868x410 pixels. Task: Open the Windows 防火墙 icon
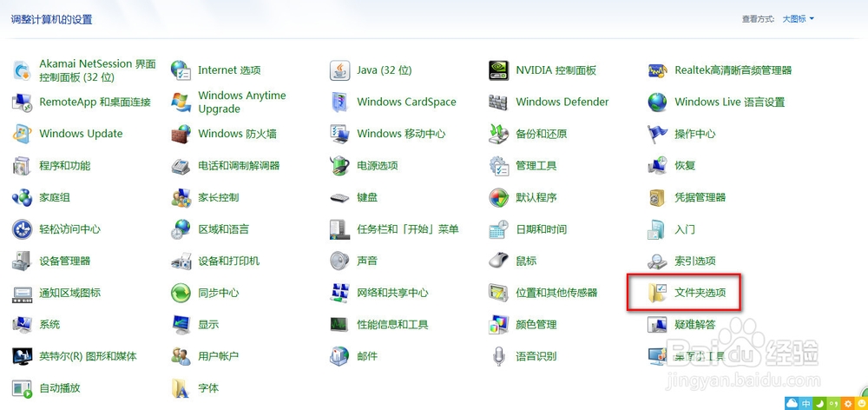coord(181,134)
